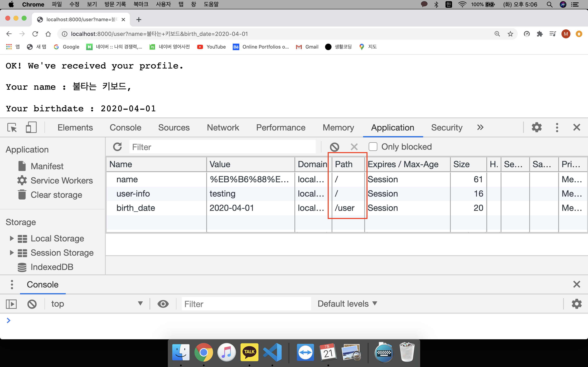Open the top context selector dropdown
This screenshot has height=367, width=588.
97,304
